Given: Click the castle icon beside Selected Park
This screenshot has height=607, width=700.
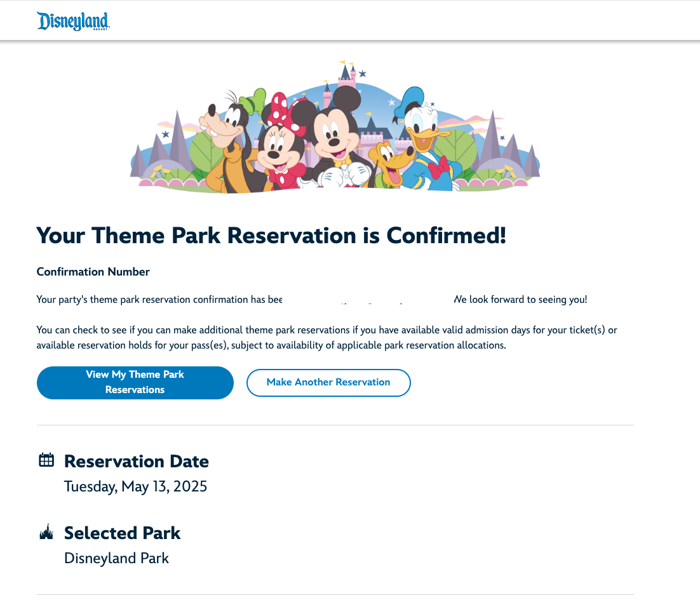Looking at the screenshot, I should pos(45,532).
